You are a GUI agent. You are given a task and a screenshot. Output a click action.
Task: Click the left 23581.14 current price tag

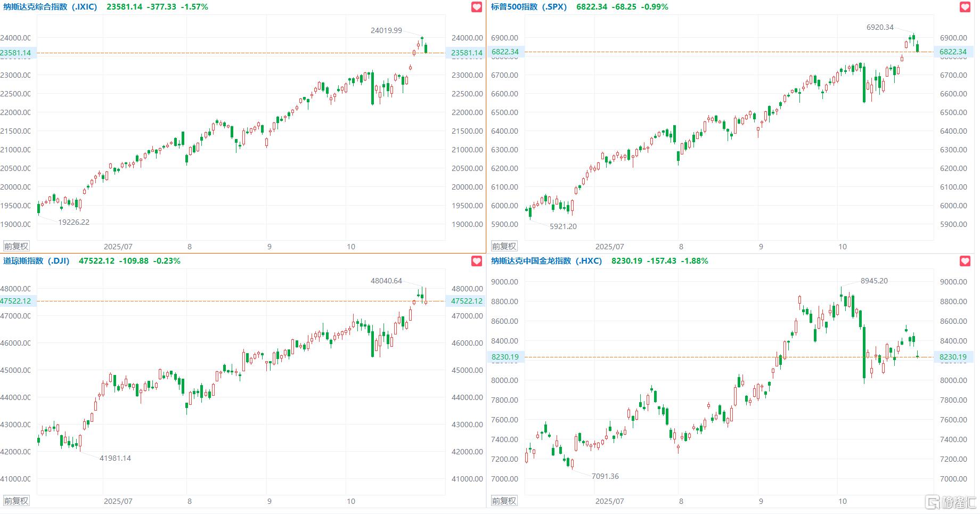click(x=16, y=53)
